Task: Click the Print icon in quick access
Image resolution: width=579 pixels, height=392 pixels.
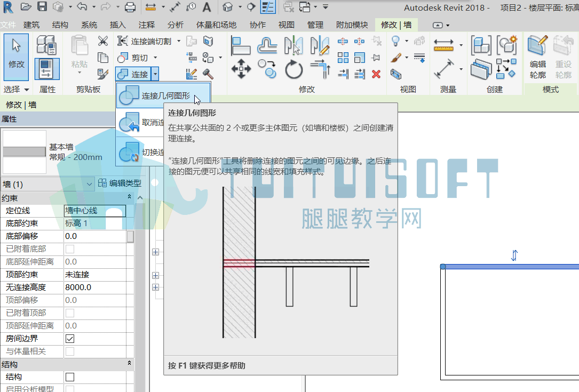Action: click(130, 7)
